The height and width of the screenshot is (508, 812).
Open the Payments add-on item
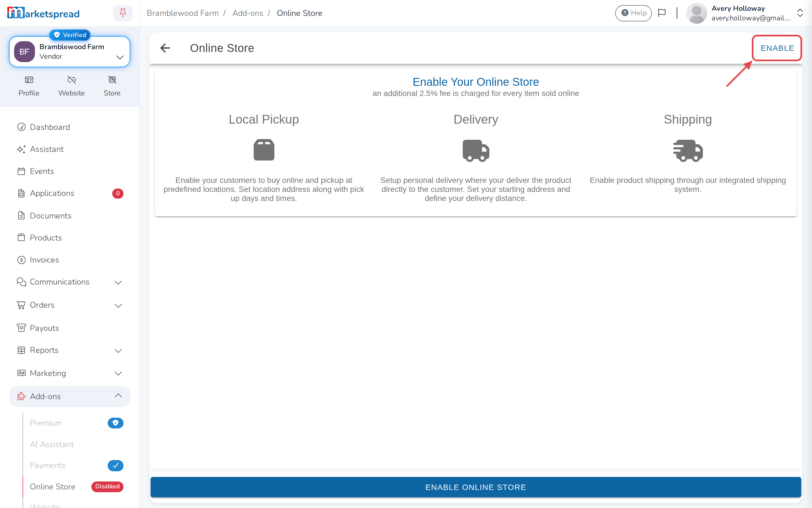[x=48, y=465]
